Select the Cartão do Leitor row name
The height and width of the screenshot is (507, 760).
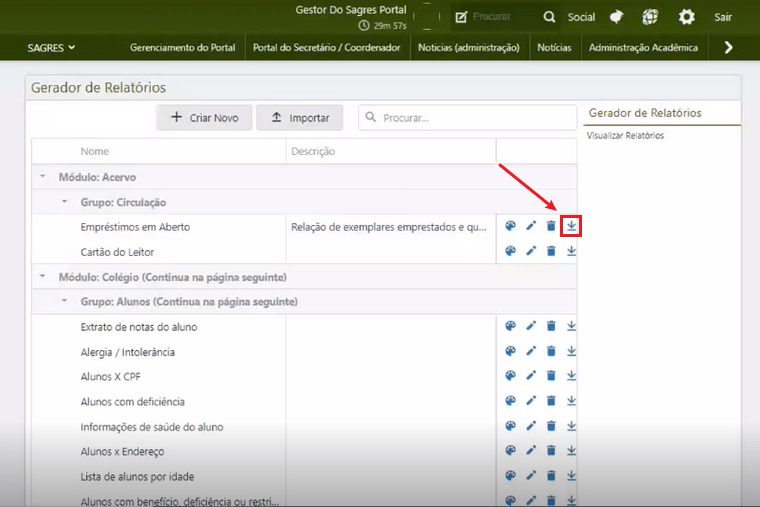117,252
